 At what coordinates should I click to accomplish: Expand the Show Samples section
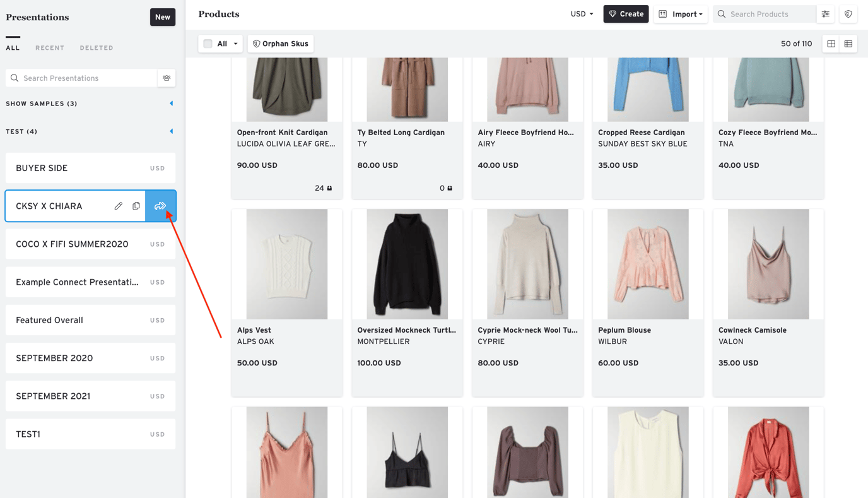click(171, 104)
